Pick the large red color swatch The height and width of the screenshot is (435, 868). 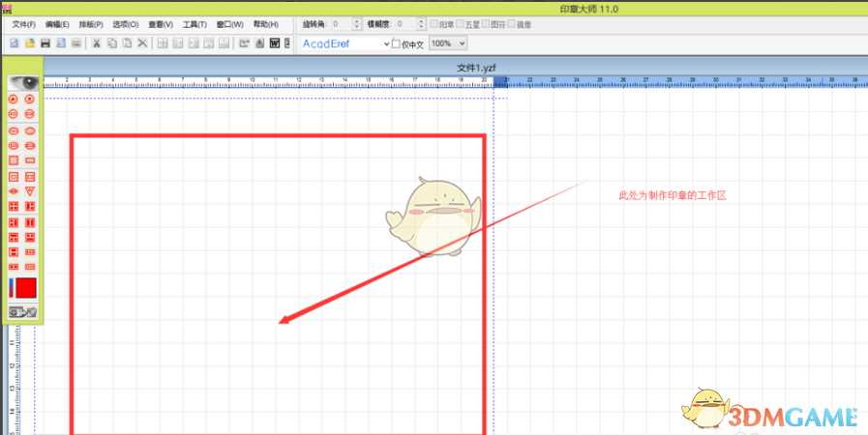pyautogui.click(x=26, y=288)
